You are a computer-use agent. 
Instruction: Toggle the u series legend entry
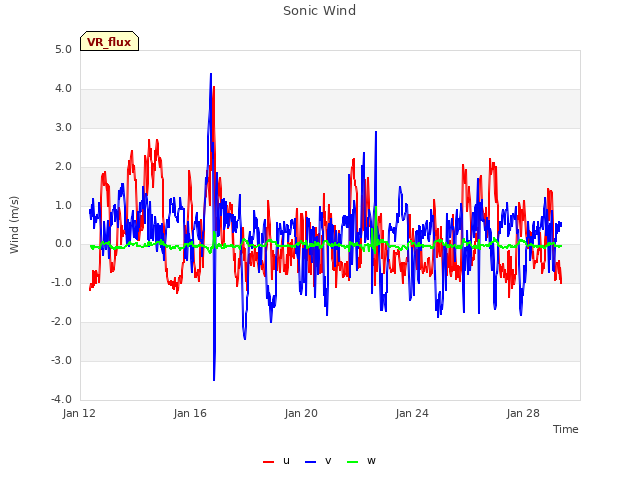tap(276, 461)
